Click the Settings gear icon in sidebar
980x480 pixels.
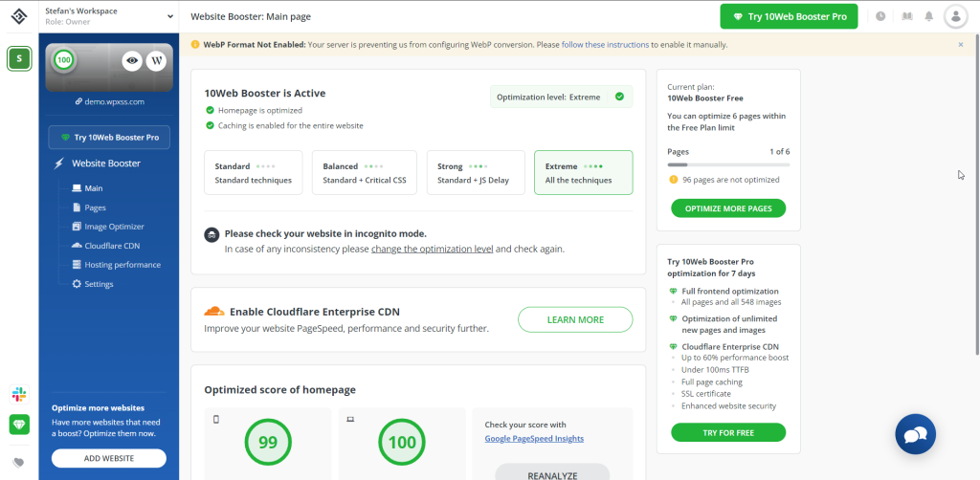point(77,284)
